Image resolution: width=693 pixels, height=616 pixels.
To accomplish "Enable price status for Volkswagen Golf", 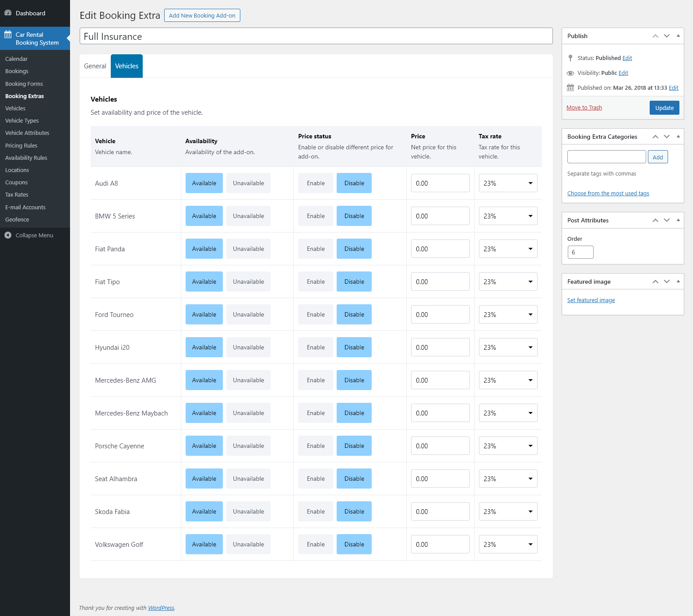I will 316,544.
